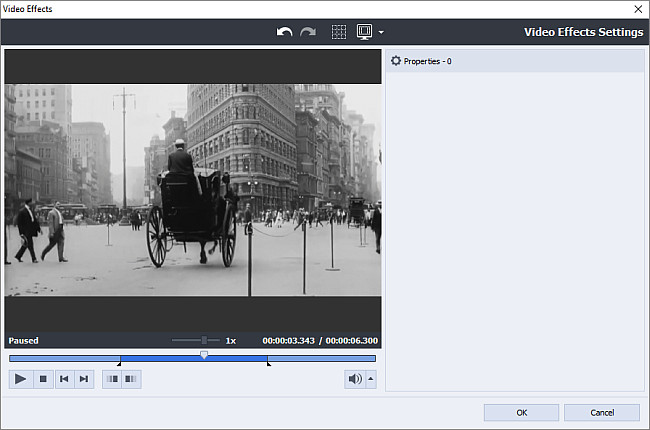This screenshot has height=430, width=650.
Task: Click the Paused status label
Action: [x=24, y=341]
